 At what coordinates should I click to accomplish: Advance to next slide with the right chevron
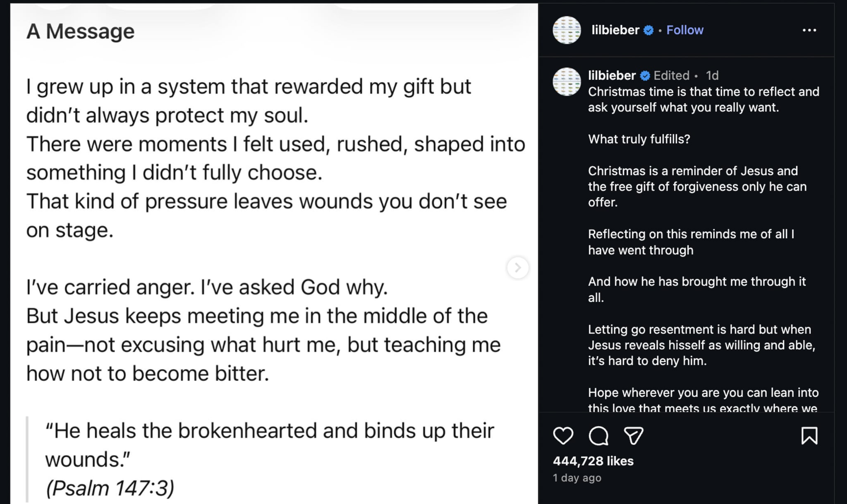click(x=517, y=268)
